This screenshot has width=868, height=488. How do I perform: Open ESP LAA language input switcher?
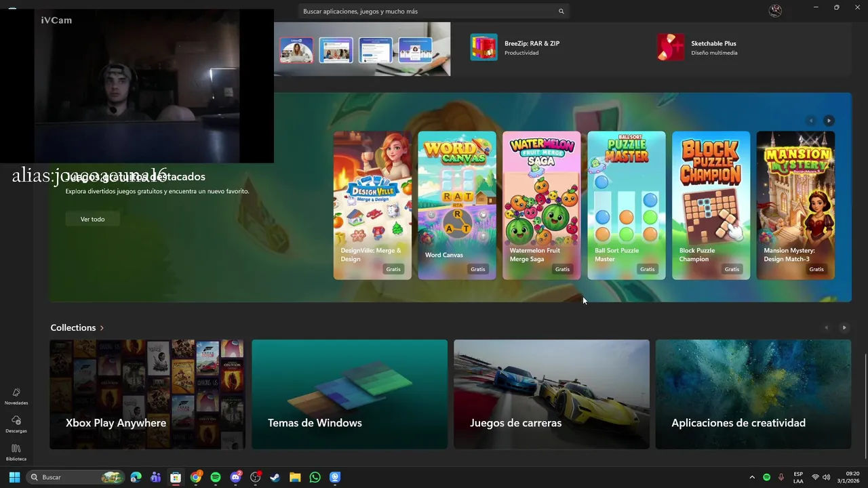pos(798,477)
